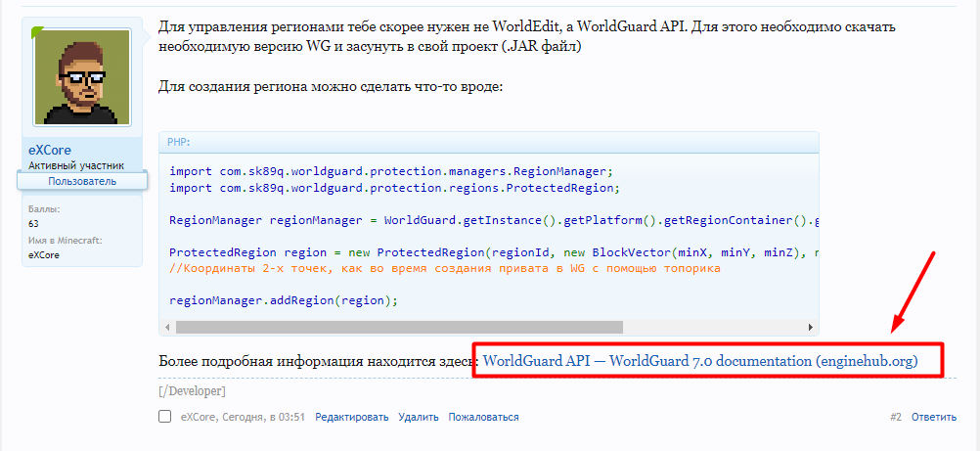Screen dimensions: 980x451
Task: Click the PHP: code block header
Action: coord(489,142)
